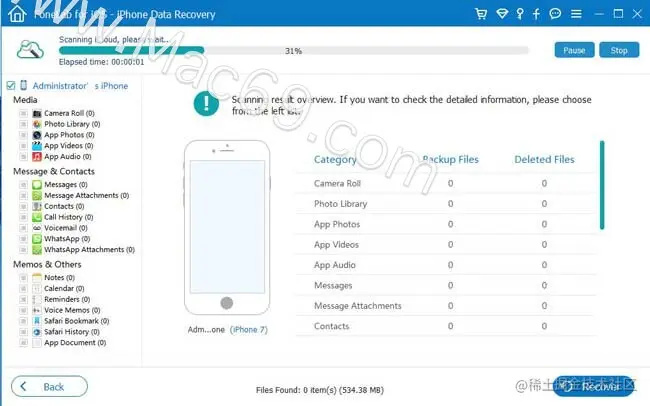This screenshot has height=406, width=650.
Task: Click the App Audio music icon
Action: [37, 156]
